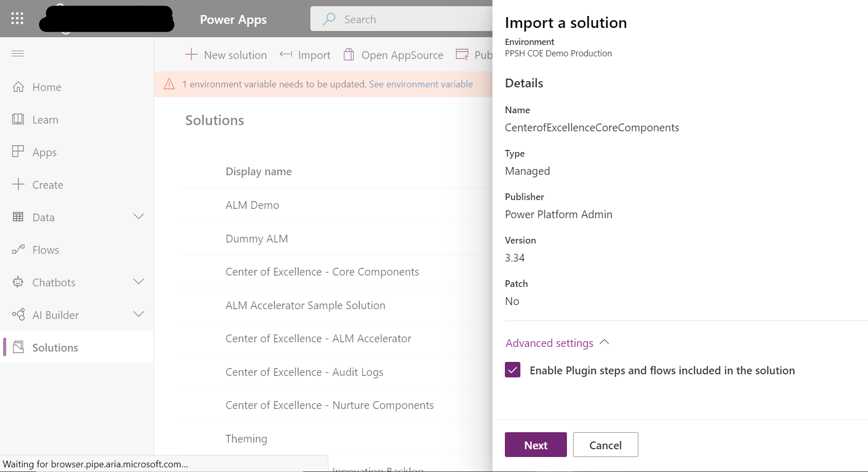Image resolution: width=868 pixels, height=472 pixels.
Task: Click the Import arrow icon
Action: (285, 54)
